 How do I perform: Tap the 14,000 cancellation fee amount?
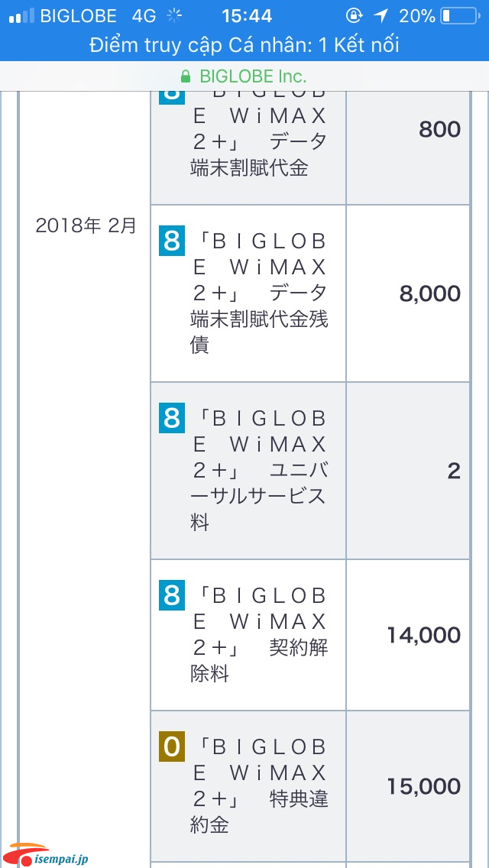pos(424,635)
